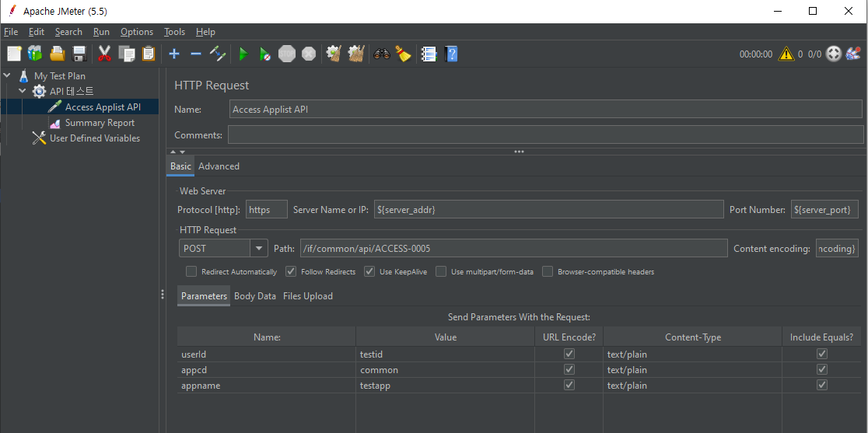Open the Run menu
Viewport: 868px width, 433px height.
point(101,32)
